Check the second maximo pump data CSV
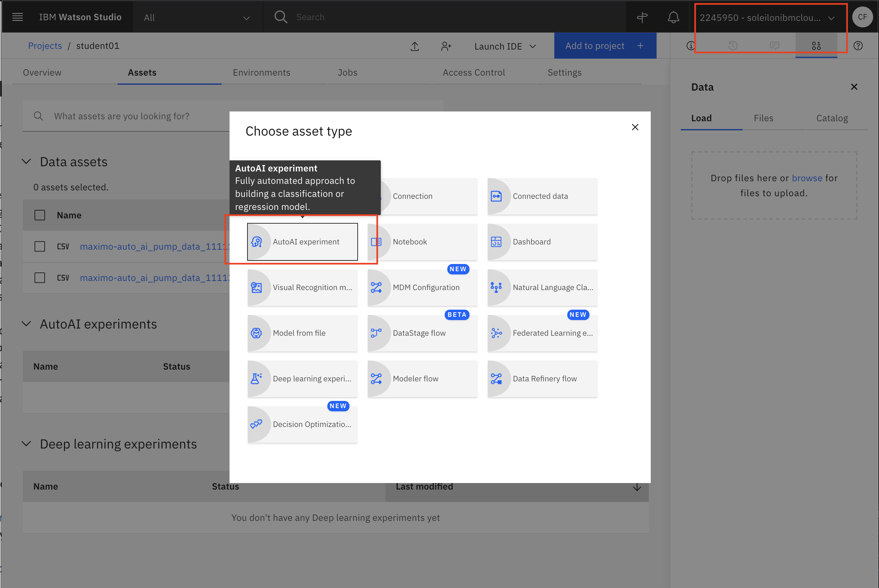879x588 pixels. tap(40, 278)
